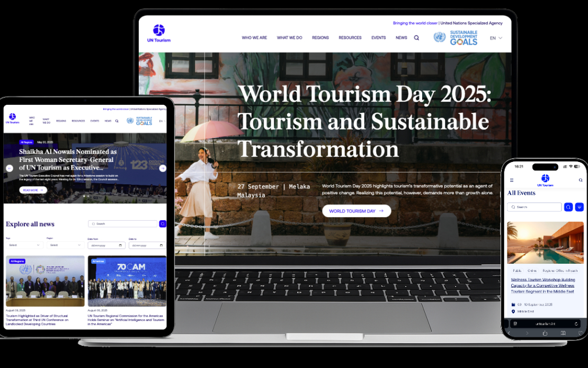The width and height of the screenshot is (588, 368).
Task: Click the Online tag on the phone event
Action: click(532, 271)
